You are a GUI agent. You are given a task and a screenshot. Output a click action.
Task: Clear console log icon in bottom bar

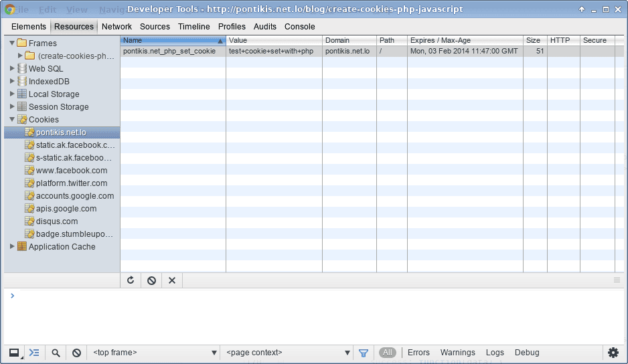(76, 353)
